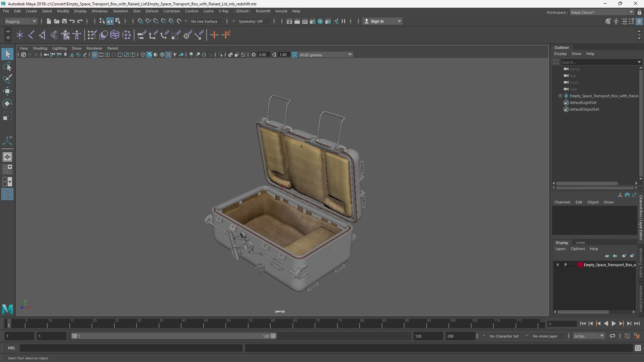Pick the Rotate tool in the toolbox
The width and height of the screenshot is (644, 362).
point(7,104)
